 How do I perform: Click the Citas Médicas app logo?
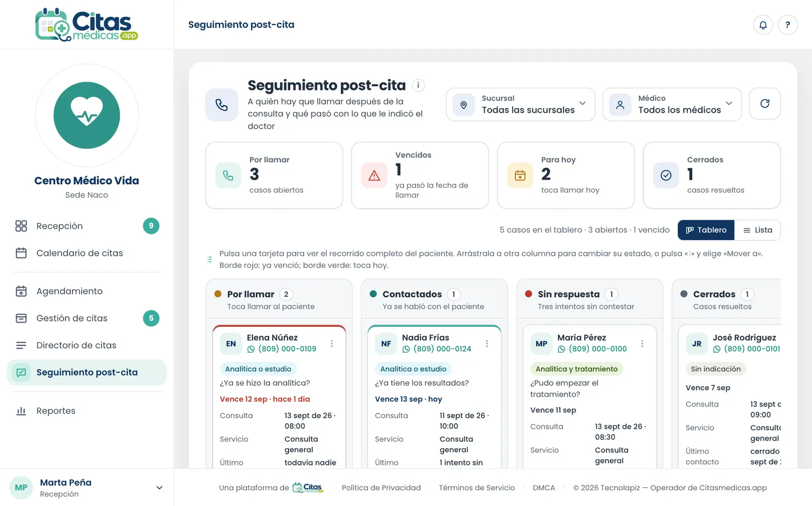coord(86,25)
